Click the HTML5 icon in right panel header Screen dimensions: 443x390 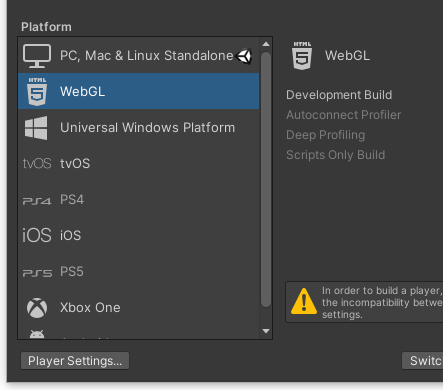[302, 56]
